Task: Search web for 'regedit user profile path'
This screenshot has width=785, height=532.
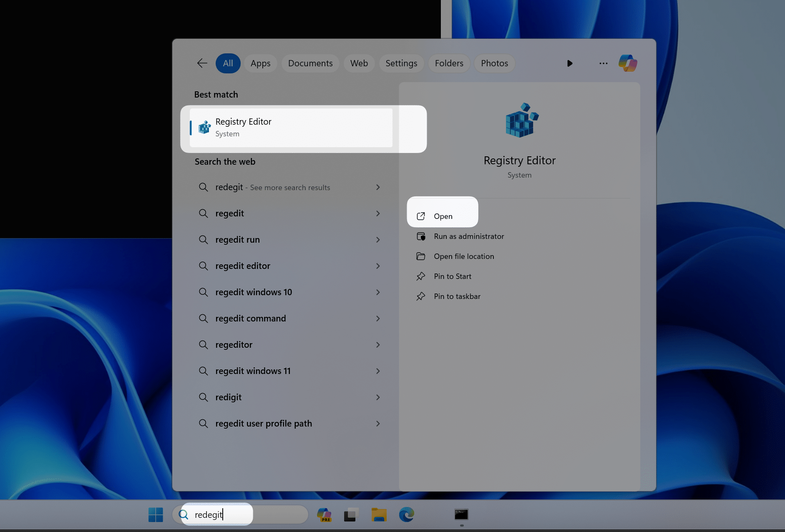Action: pyautogui.click(x=264, y=424)
